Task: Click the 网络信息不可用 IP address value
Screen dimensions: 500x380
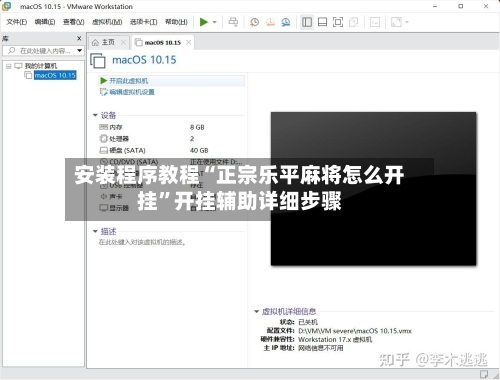Action: click(320, 348)
